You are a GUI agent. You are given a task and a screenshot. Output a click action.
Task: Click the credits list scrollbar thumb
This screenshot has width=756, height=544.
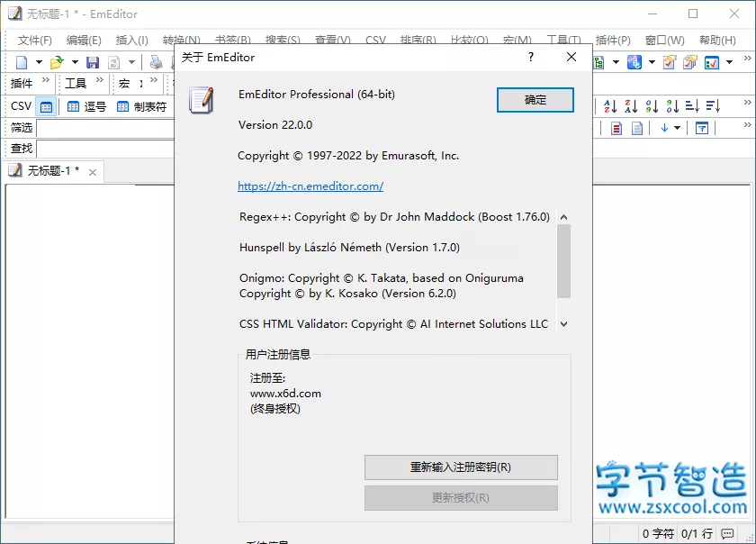coord(563,261)
